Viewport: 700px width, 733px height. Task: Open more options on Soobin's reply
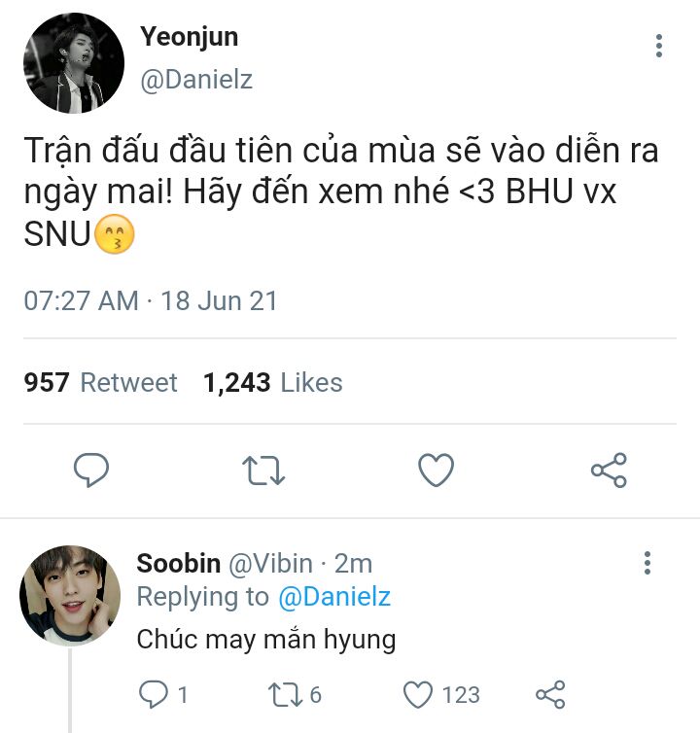(647, 563)
